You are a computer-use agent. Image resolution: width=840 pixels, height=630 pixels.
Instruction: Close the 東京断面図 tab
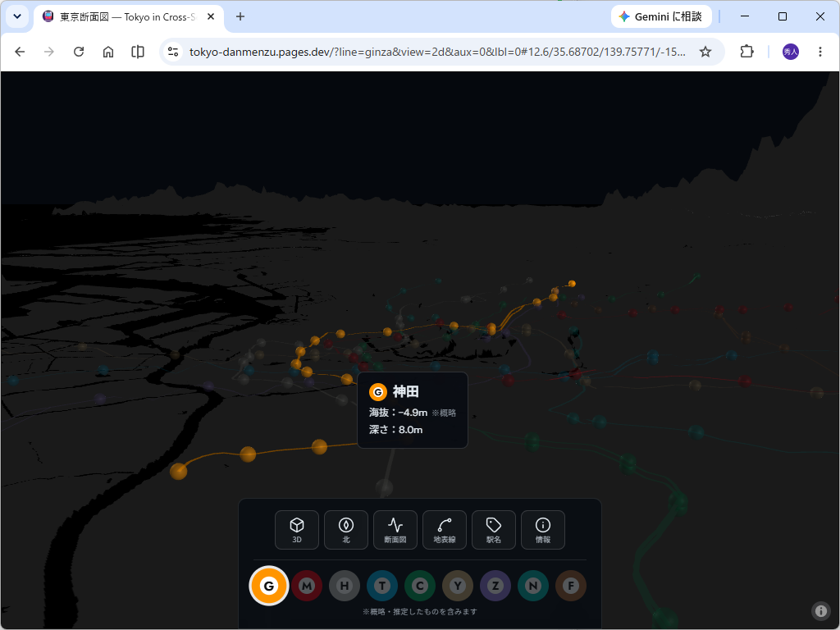tap(211, 16)
